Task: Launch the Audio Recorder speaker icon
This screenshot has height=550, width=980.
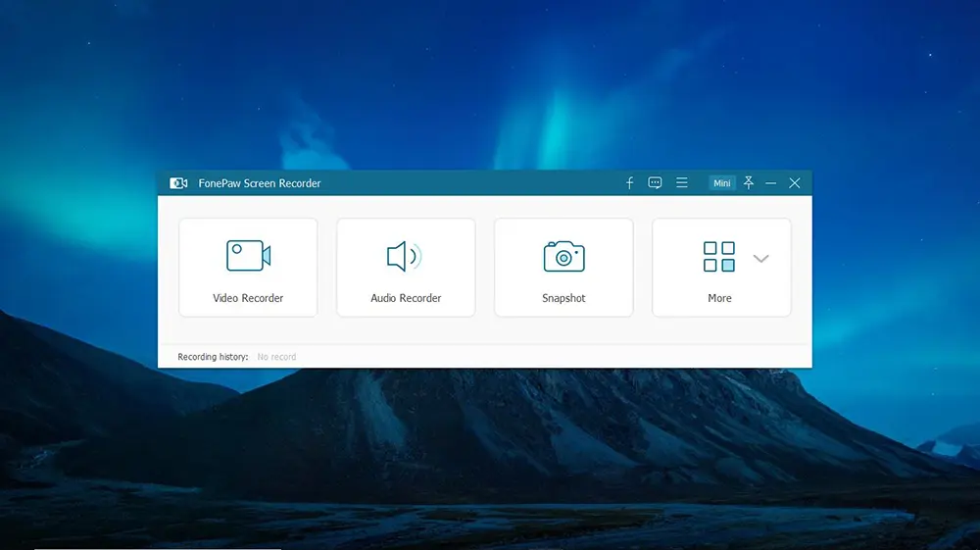Action: pos(405,256)
